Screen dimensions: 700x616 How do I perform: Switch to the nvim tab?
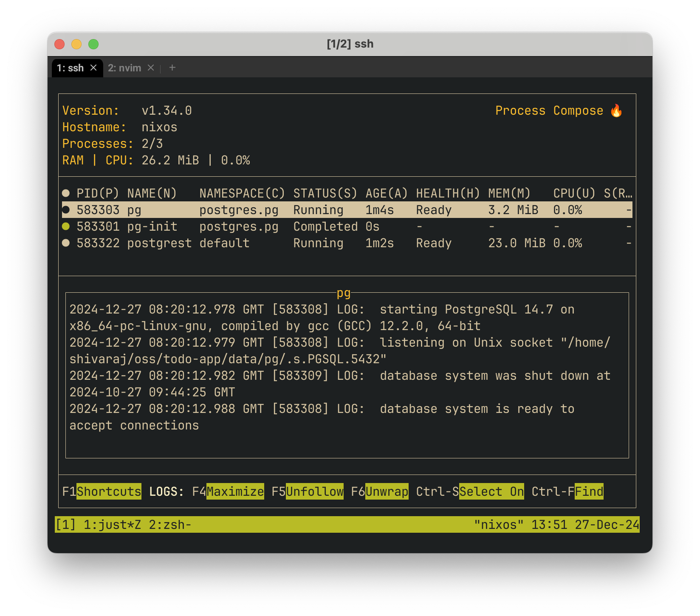pos(125,68)
